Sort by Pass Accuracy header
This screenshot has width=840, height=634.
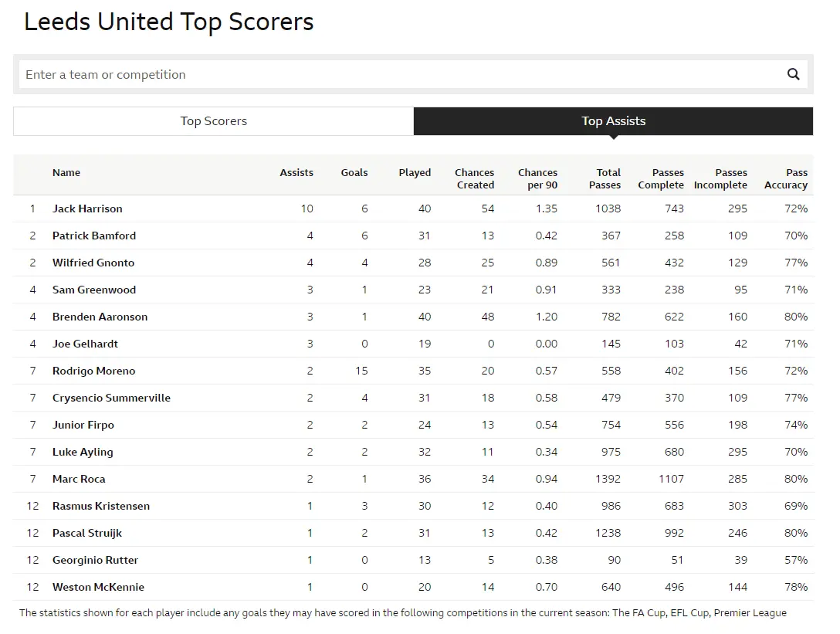786,178
